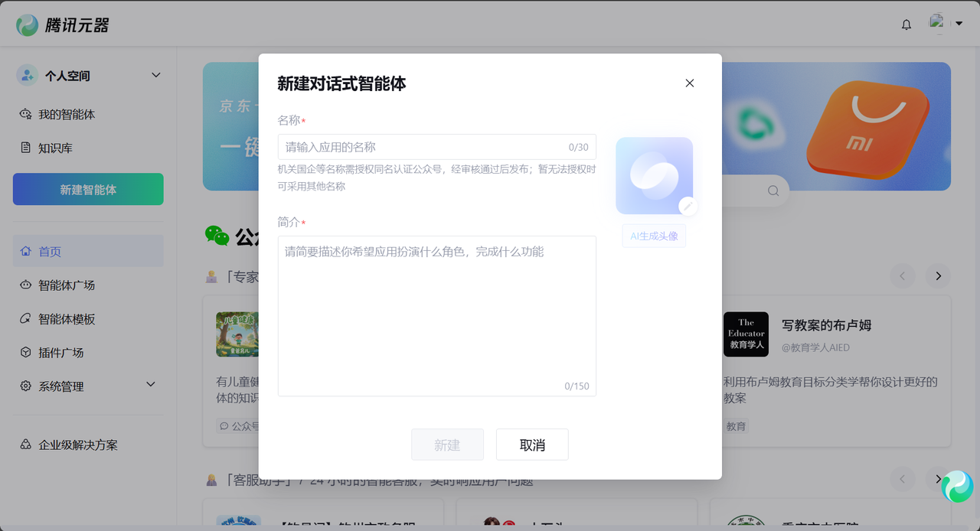Expand the 系统管理 menu
This screenshot has height=531, width=980.
point(151,385)
